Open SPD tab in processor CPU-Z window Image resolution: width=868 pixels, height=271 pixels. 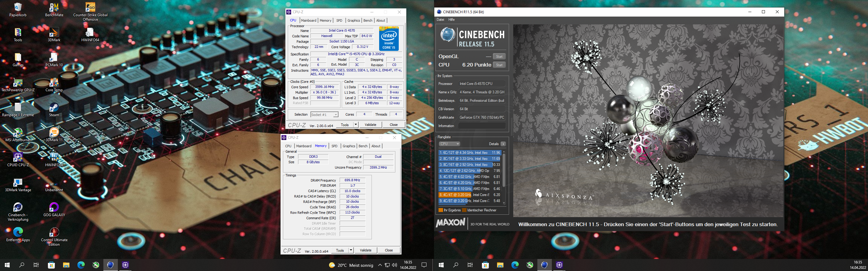point(339,20)
